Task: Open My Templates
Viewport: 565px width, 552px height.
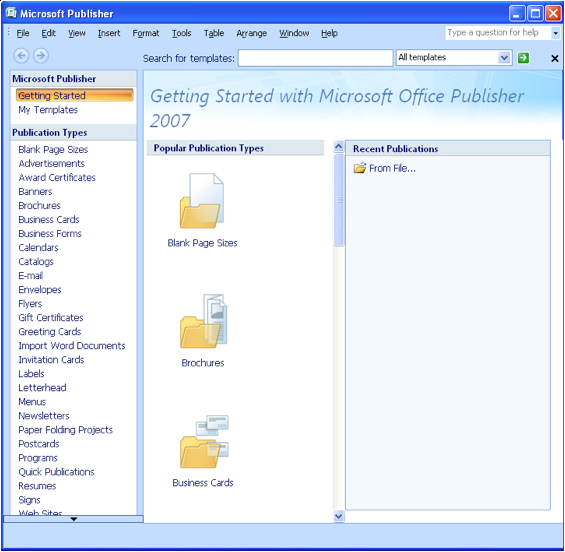Action: [x=48, y=110]
